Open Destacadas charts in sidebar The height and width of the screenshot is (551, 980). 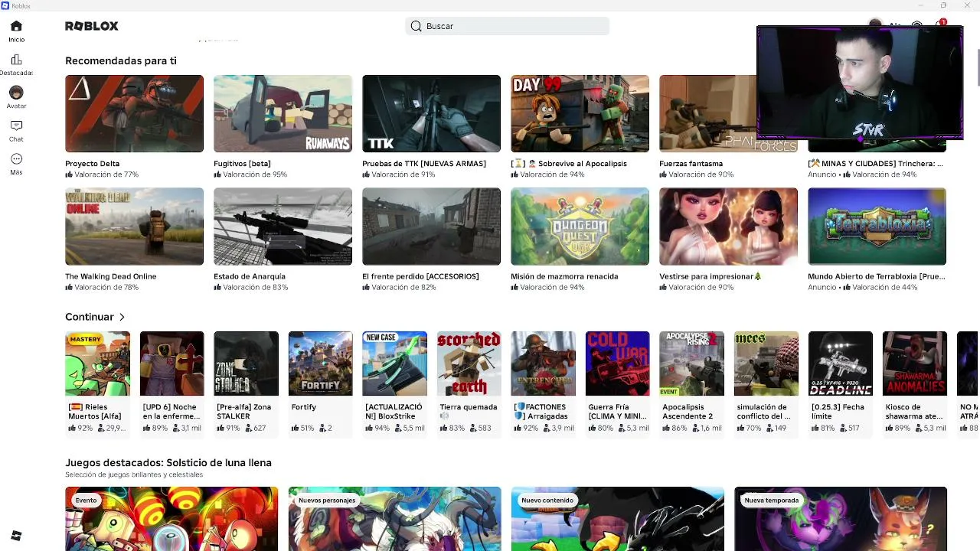[16, 64]
